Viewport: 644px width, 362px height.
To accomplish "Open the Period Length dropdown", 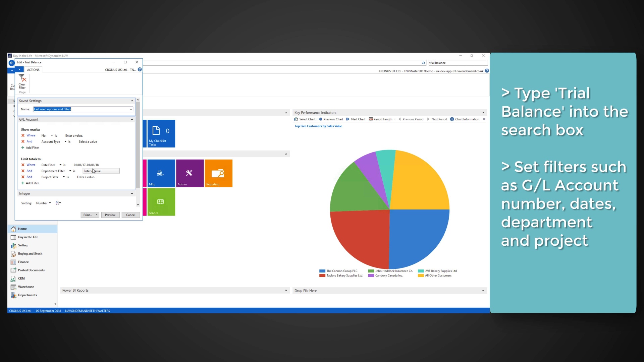I will point(395,119).
